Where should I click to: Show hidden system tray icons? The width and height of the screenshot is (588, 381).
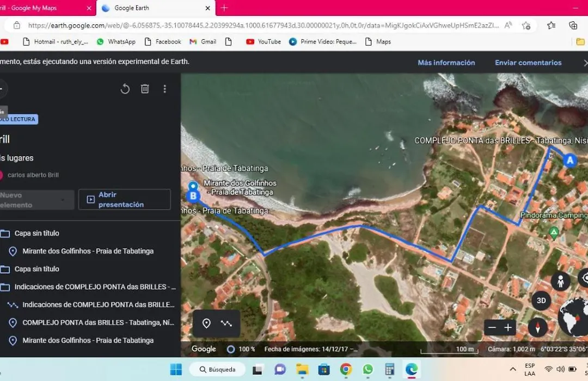coord(513,370)
